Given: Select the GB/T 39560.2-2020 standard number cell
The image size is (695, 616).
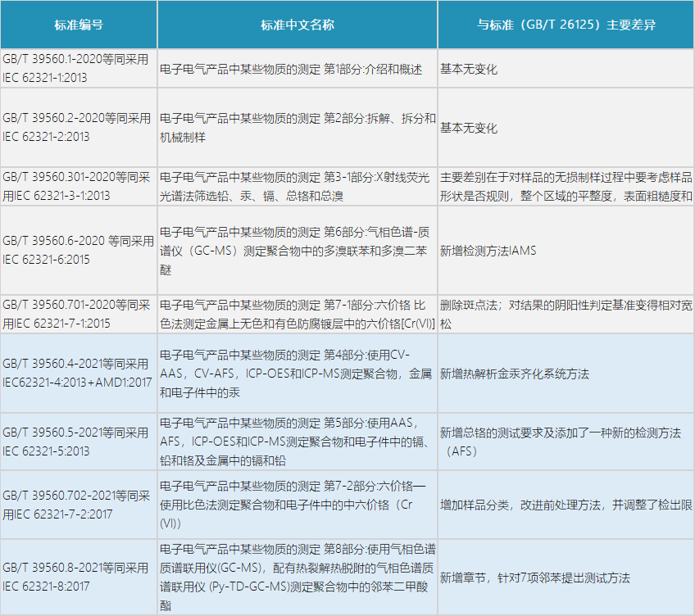Looking at the screenshot, I should (78, 127).
